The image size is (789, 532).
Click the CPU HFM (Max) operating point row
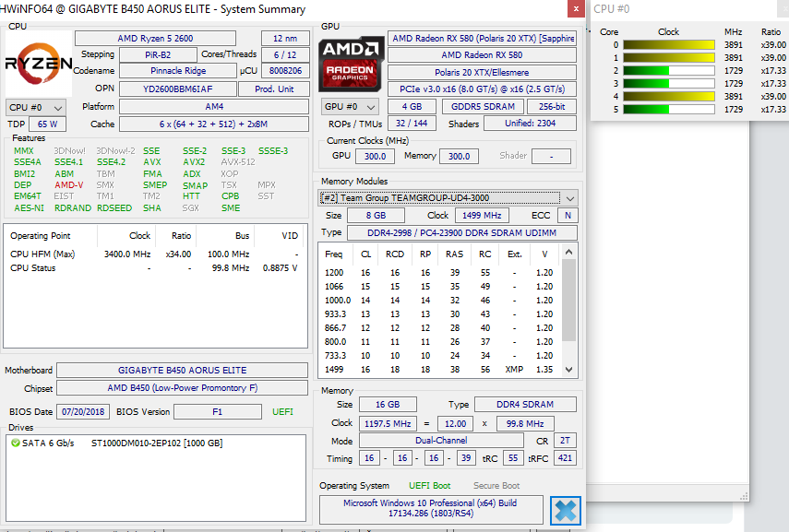155,254
